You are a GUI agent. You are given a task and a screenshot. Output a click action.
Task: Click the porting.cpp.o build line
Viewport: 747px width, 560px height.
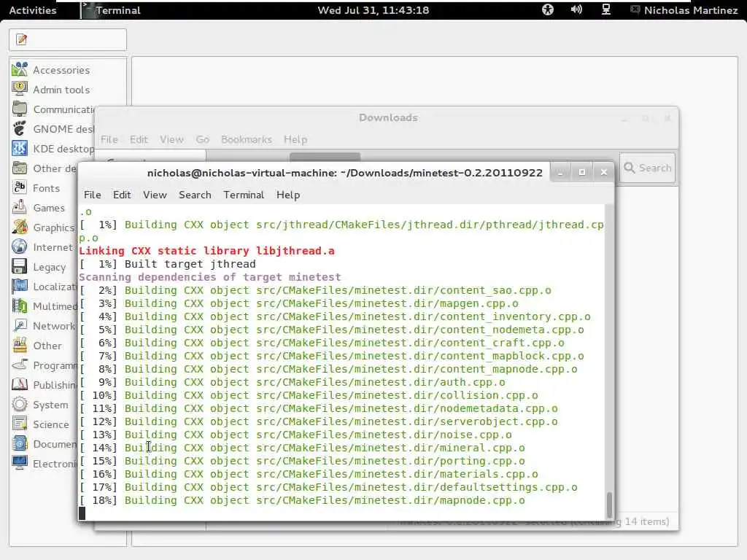303,461
